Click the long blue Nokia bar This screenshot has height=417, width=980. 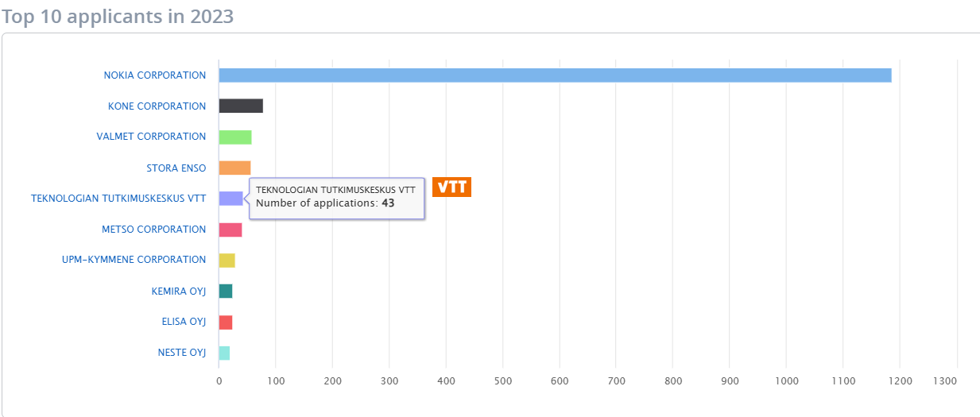pos(555,75)
